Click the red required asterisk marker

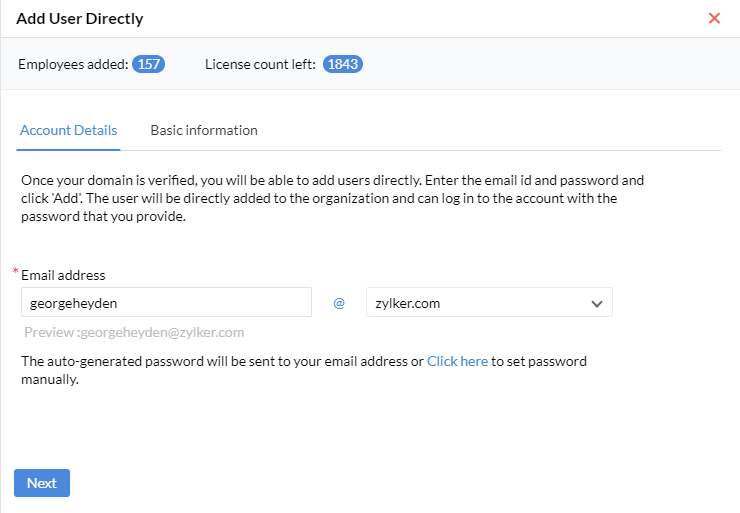[16, 272]
